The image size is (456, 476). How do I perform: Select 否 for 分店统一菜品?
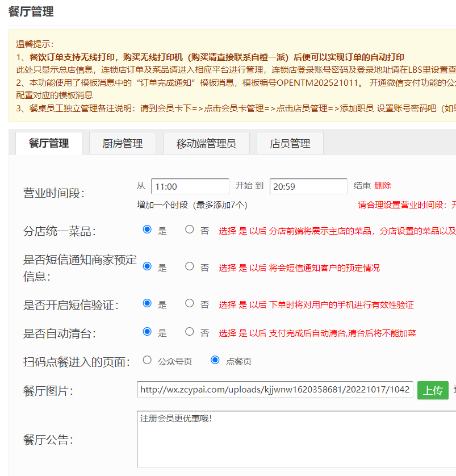pos(190,229)
